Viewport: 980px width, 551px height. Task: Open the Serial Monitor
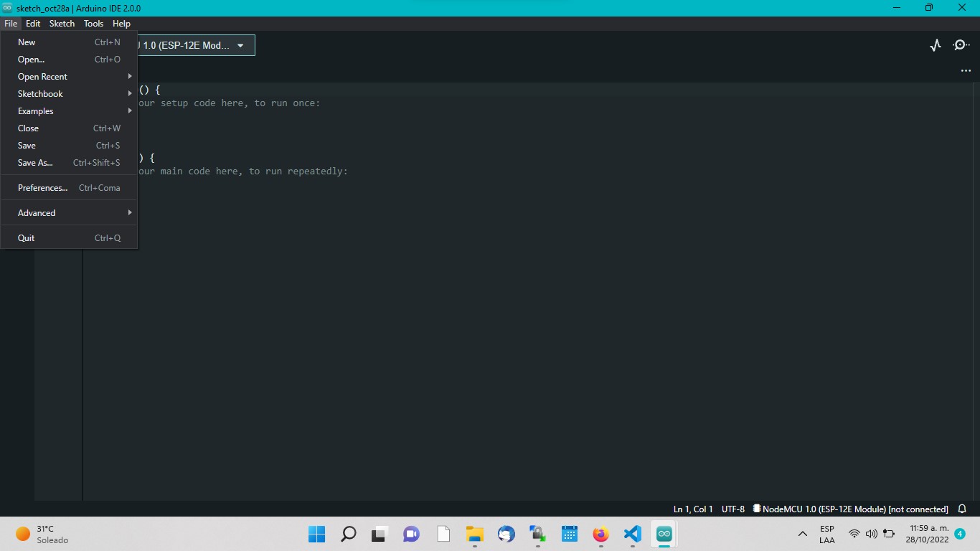point(961,45)
